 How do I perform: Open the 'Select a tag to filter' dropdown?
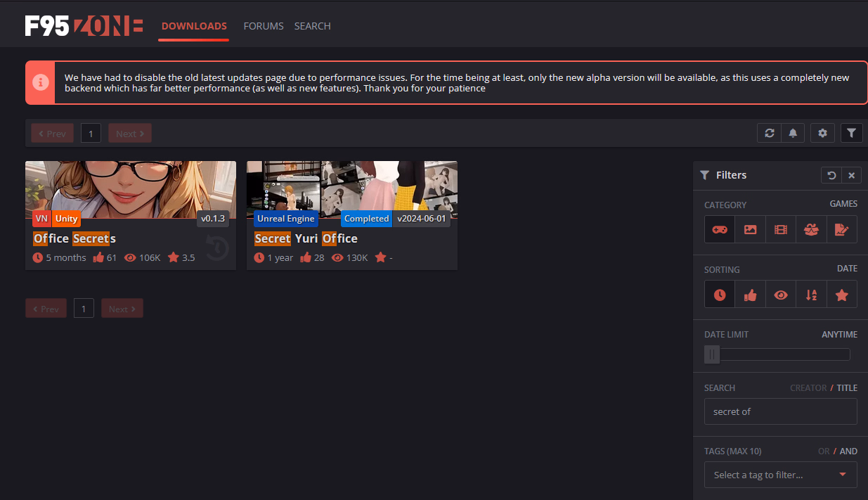[x=780, y=475]
